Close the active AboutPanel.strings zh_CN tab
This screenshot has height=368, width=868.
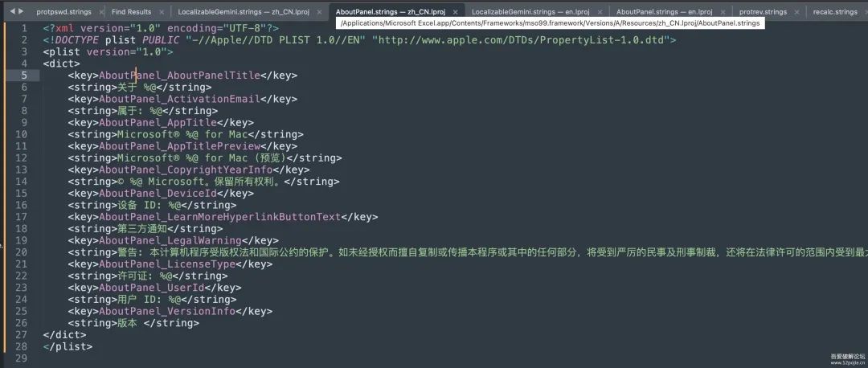(455, 11)
